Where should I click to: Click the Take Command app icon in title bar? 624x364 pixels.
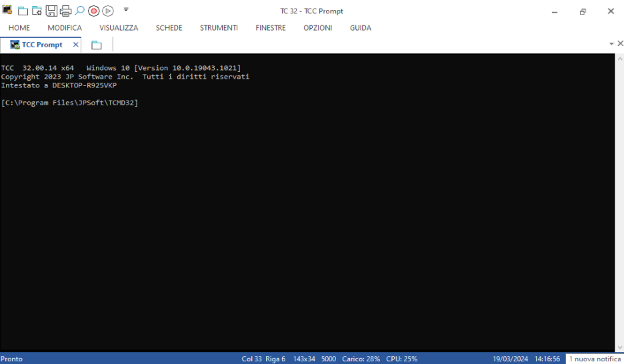click(7, 10)
